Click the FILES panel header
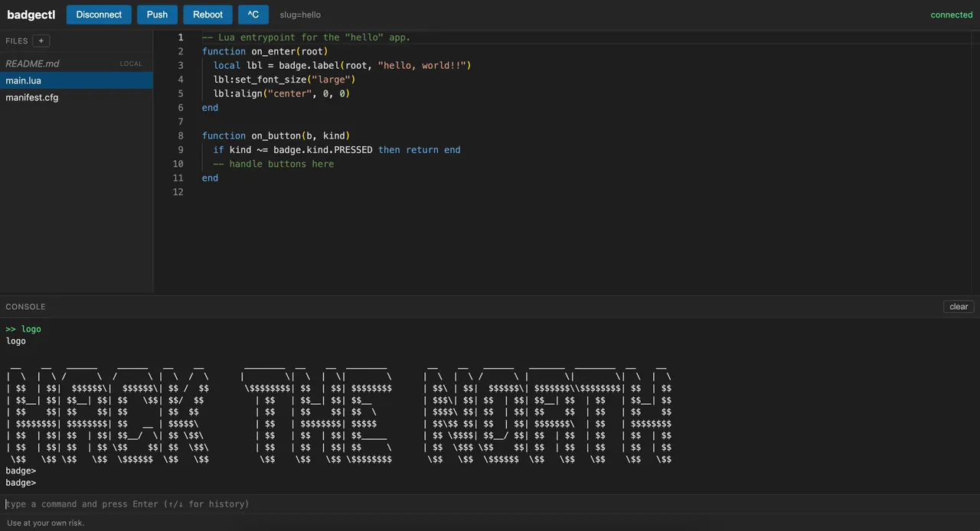This screenshot has height=531, width=980. coord(17,41)
